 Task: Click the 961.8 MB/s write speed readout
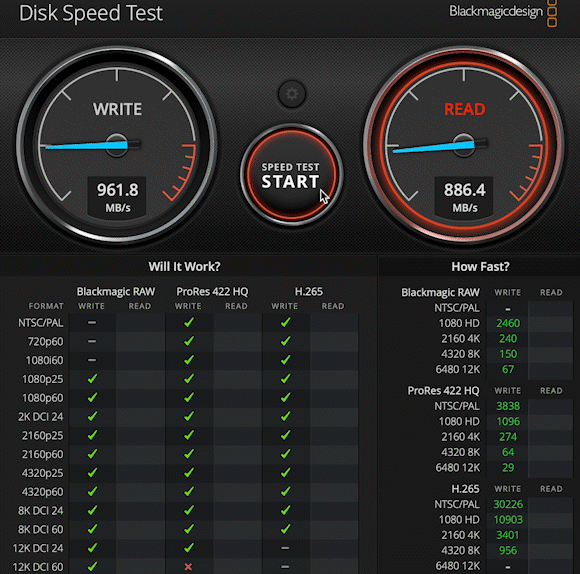117,197
